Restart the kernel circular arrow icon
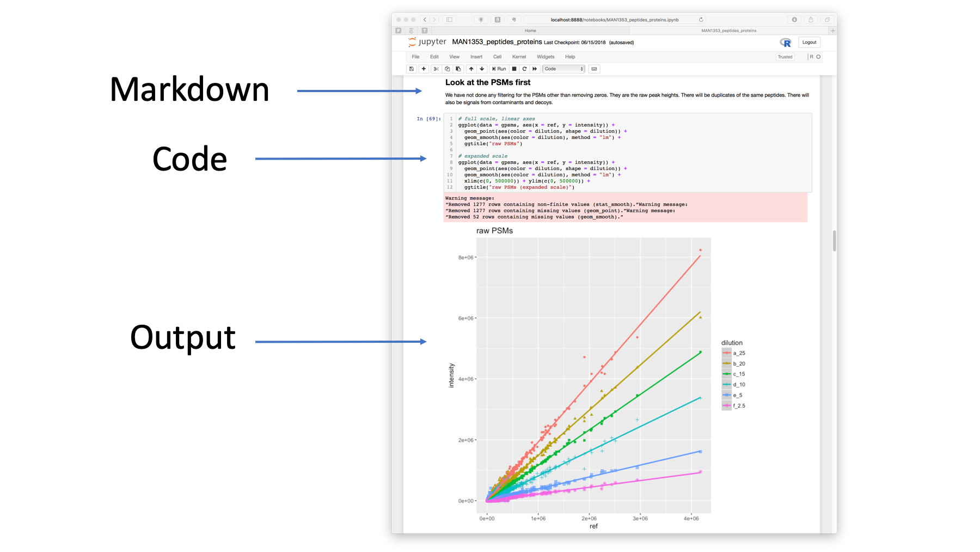This screenshot has height=552, width=980. coord(524,69)
